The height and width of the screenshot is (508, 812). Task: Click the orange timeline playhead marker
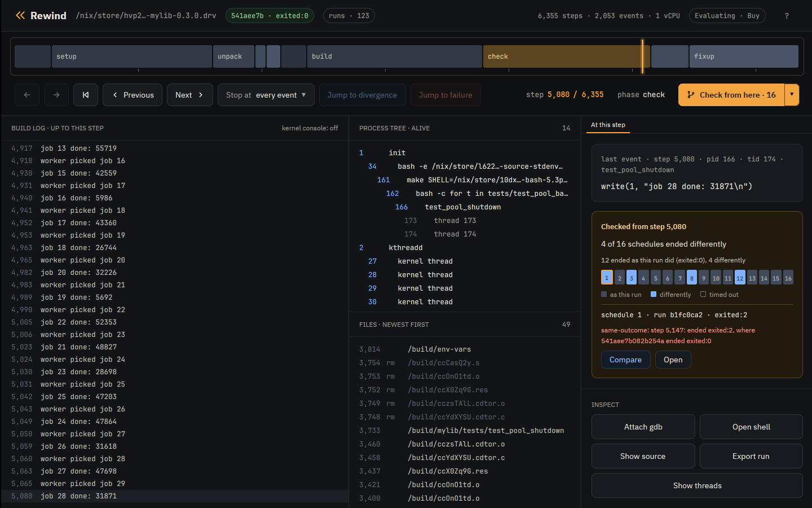tap(642, 56)
